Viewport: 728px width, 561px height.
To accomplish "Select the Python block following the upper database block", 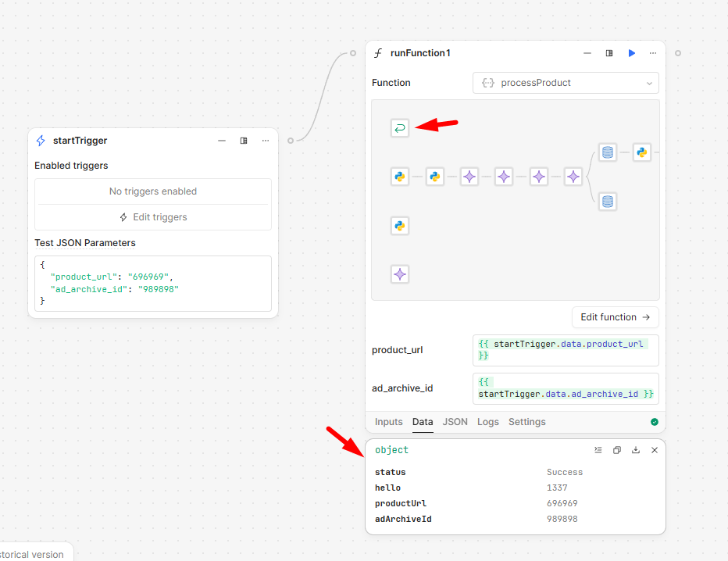I will pos(642,152).
